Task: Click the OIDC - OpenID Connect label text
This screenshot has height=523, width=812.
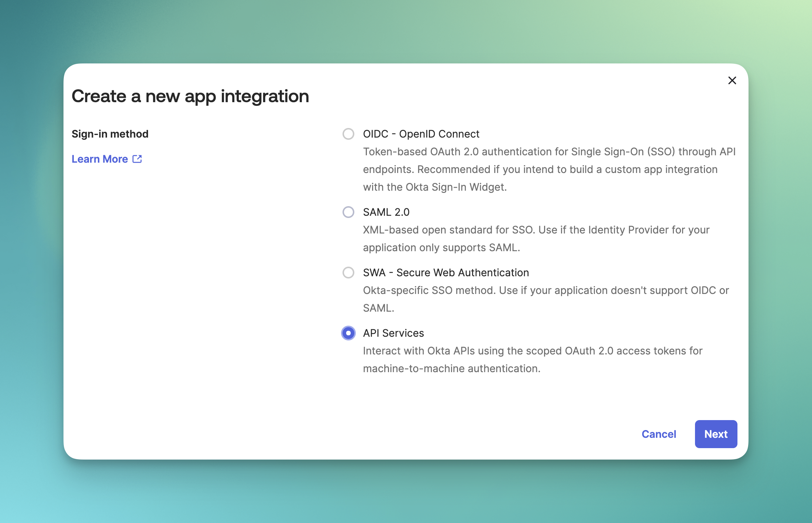Action: [x=421, y=134]
